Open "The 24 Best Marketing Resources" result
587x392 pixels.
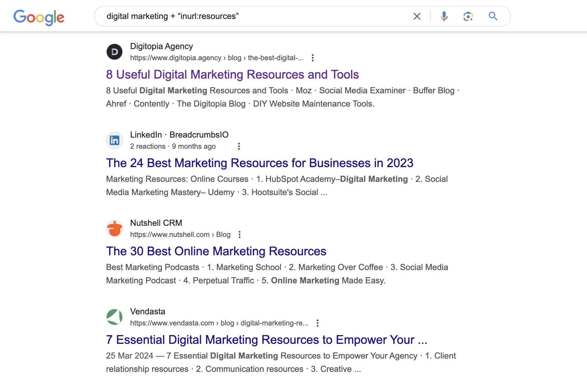click(259, 163)
